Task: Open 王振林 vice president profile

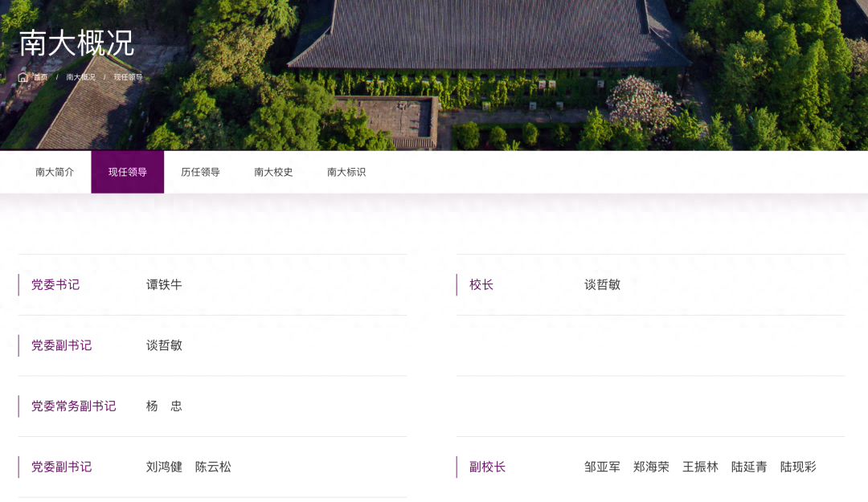Action: point(700,467)
